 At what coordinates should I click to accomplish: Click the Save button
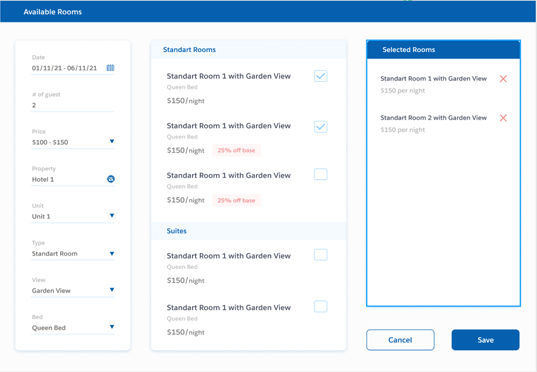[485, 340]
